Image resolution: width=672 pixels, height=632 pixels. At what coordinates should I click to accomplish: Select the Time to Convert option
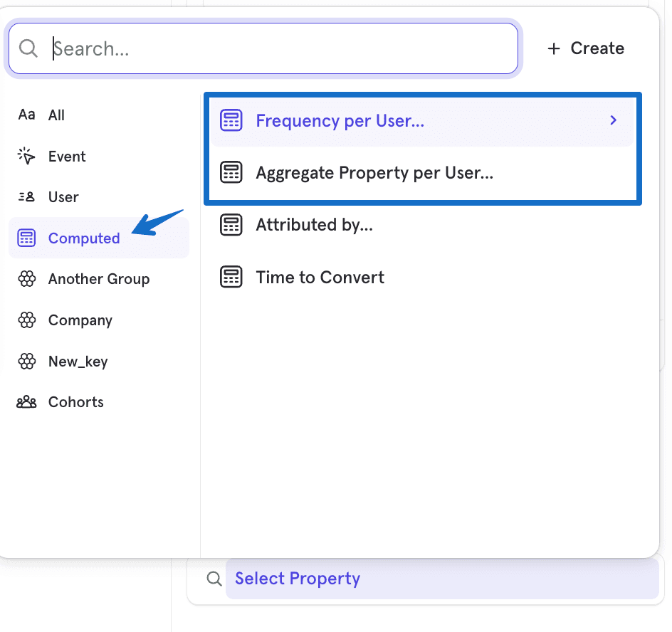pos(320,278)
